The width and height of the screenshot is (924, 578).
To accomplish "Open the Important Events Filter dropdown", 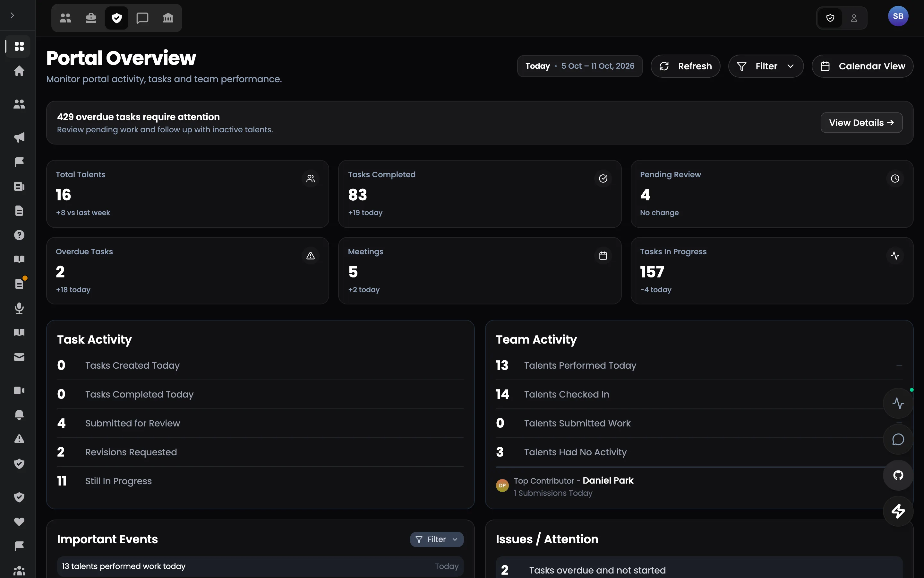I will click(437, 539).
